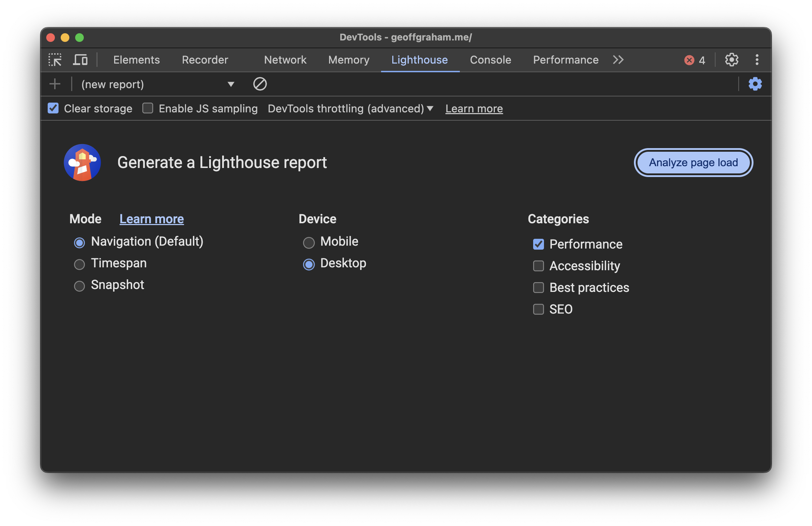Switch to the Console tab
The image size is (812, 526).
pyautogui.click(x=490, y=60)
